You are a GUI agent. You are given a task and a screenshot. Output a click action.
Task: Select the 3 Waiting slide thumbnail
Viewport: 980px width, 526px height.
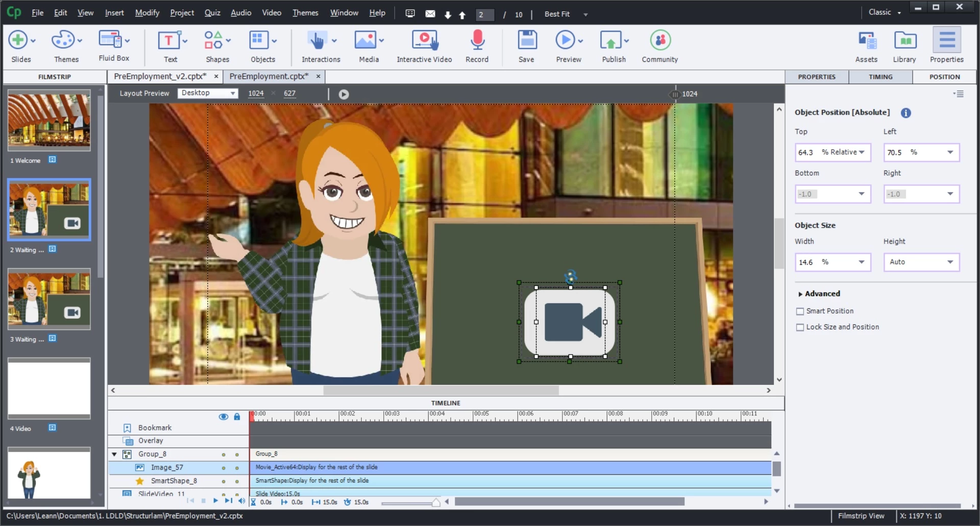pyautogui.click(x=49, y=299)
